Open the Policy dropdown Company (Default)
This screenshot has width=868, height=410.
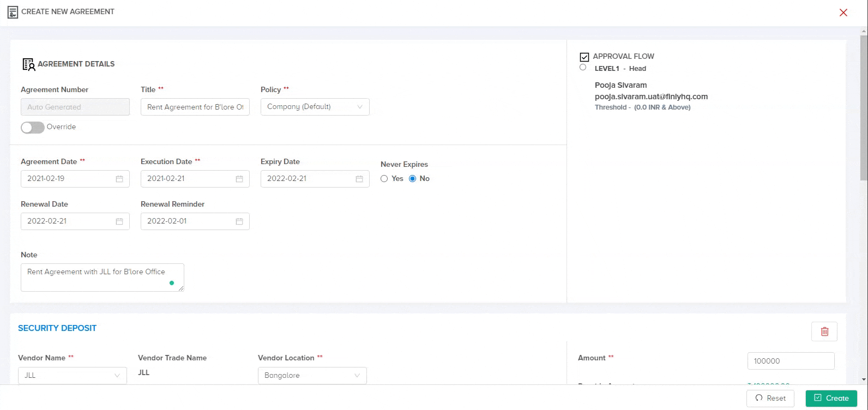[315, 107]
